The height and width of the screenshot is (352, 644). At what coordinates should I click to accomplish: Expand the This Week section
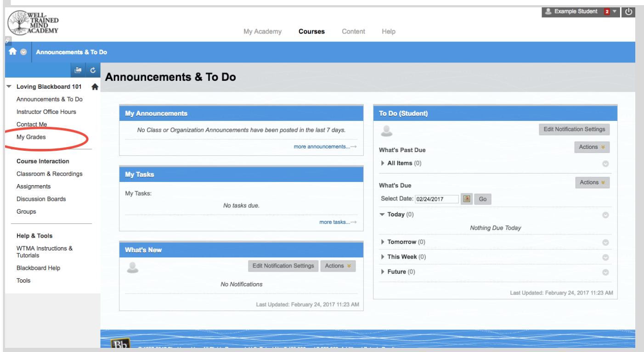[383, 257]
